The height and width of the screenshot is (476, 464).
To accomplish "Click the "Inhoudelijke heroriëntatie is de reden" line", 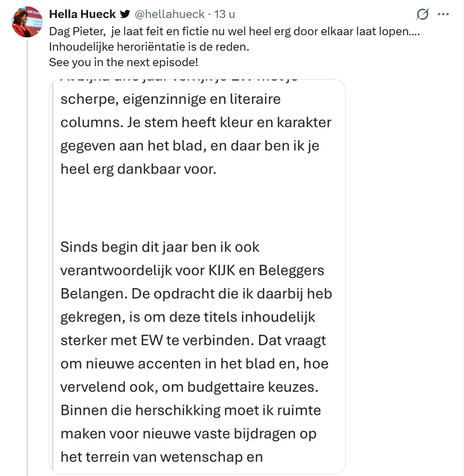I will 149,47.
